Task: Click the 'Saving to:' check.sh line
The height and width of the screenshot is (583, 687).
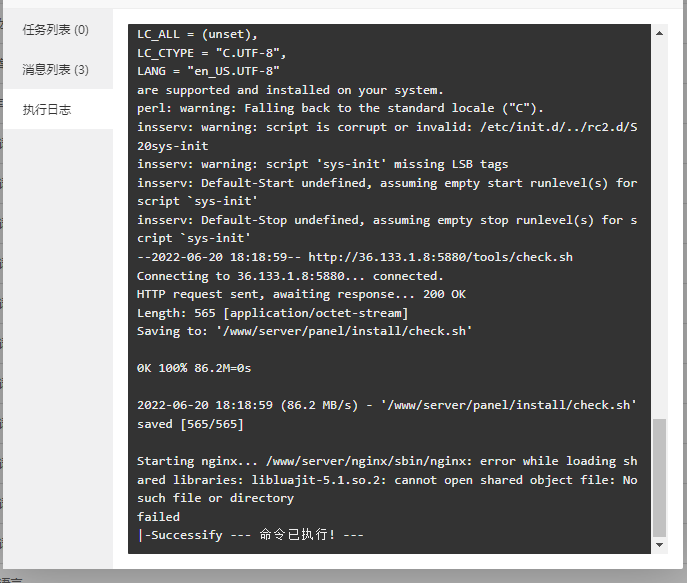Action: [305, 331]
